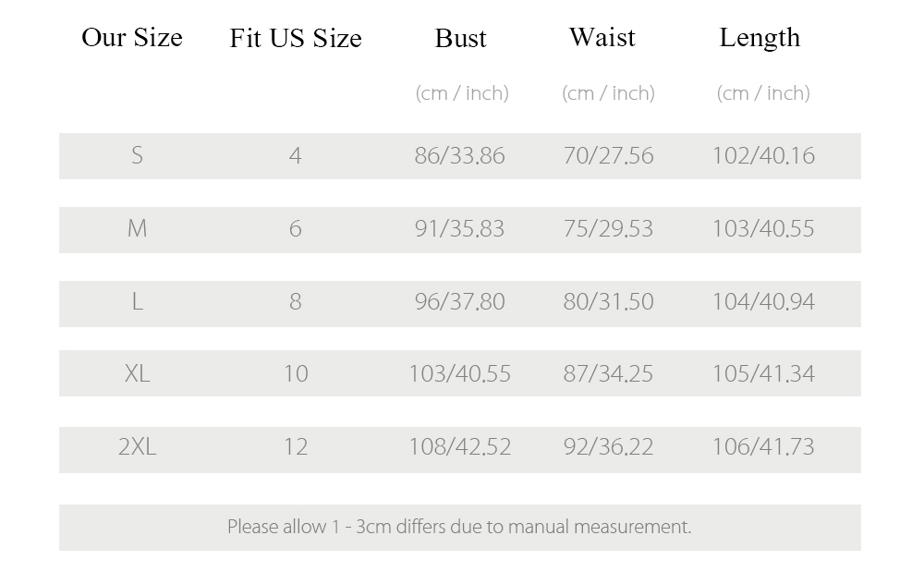
Task: Select the 2XL size cell
Action: coord(137,446)
